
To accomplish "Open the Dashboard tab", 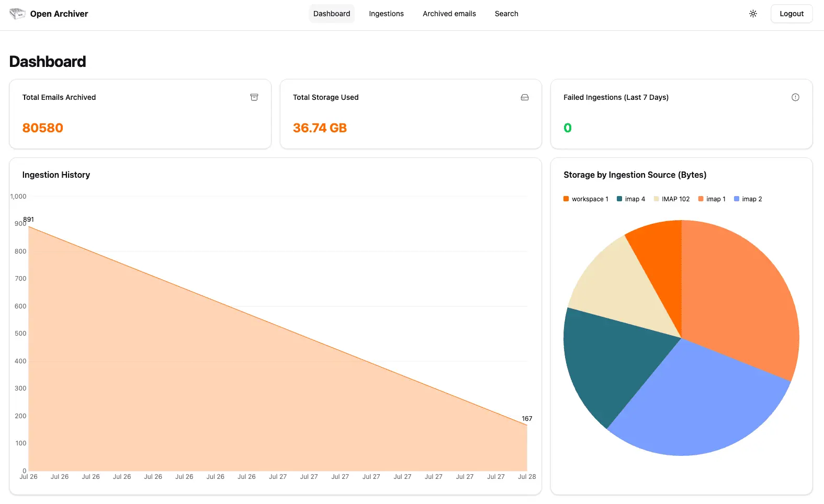I will (332, 14).
